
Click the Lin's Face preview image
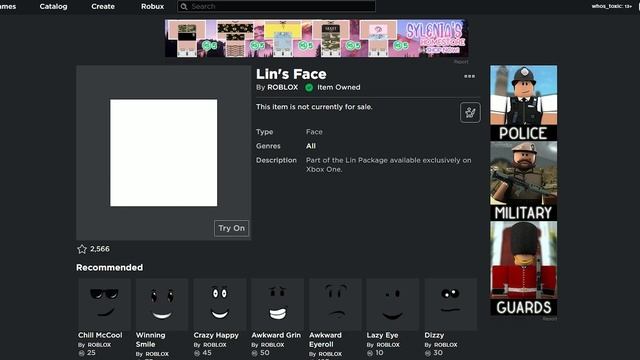pyautogui.click(x=163, y=153)
